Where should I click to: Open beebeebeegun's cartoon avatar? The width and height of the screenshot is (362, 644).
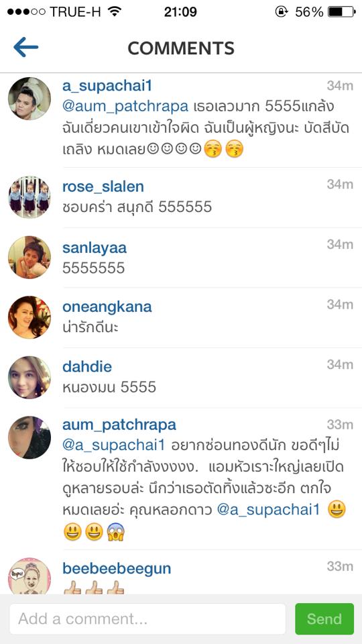[x=29, y=576]
